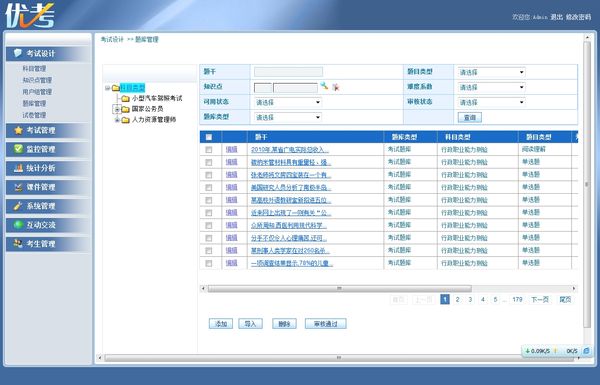Tick checkbox for the 微纳米管材料 row

point(209,162)
